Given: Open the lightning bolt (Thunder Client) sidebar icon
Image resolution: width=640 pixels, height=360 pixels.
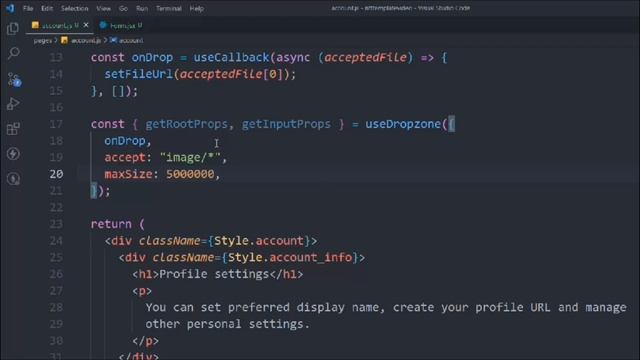Looking at the screenshot, I should tap(13, 154).
